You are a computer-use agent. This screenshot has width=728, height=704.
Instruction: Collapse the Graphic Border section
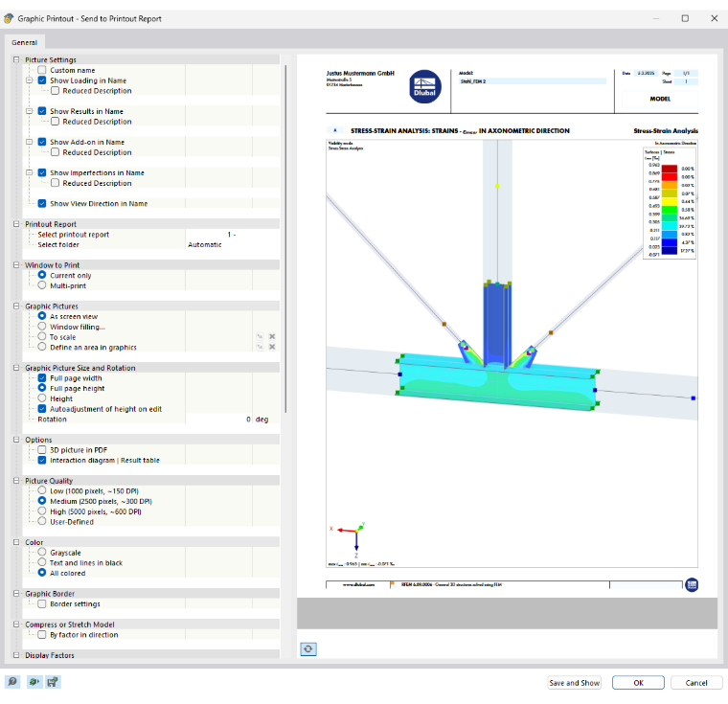pyautogui.click(x=16, y=594)
